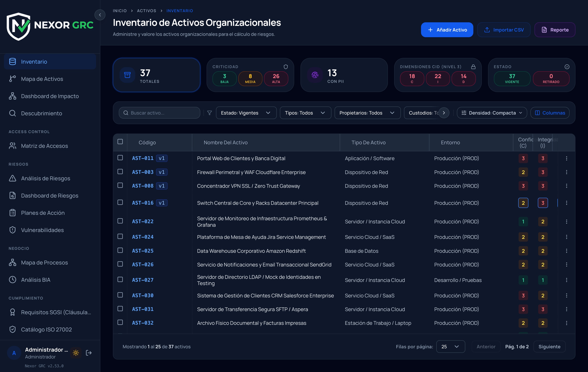Collapse the sidebar with the chevron button
Viewport: 588px width, 372px height.
tap(100, 15)
